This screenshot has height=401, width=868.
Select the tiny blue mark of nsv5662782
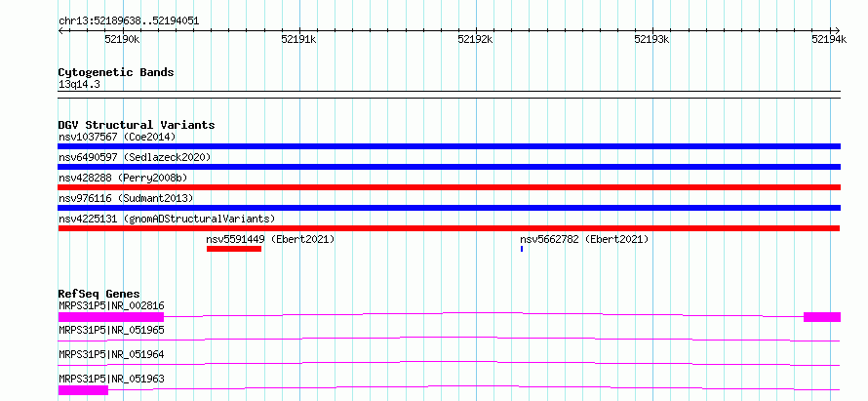pyautogui.click(x=522, y=249)
